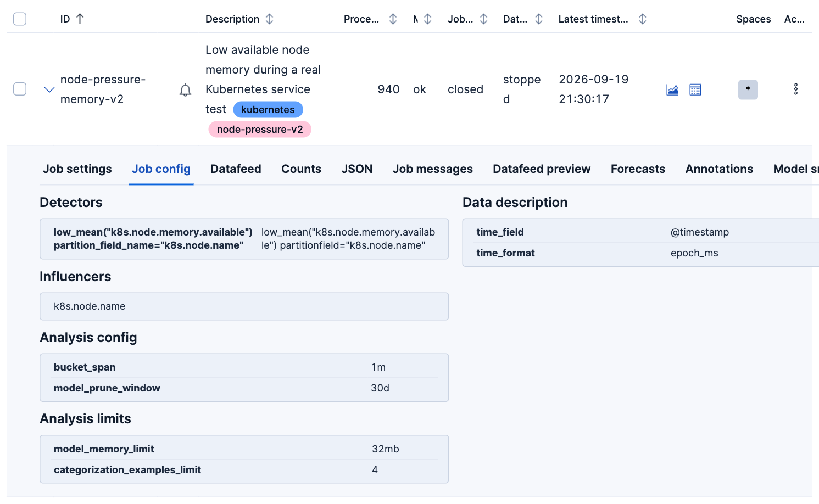Click the node-pressure-v2 group badge

coord(260,130)
